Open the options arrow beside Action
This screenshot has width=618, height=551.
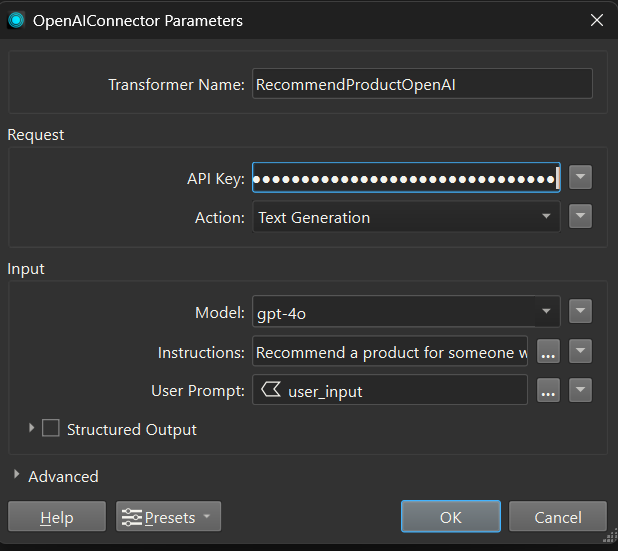[x=580, y=216]
